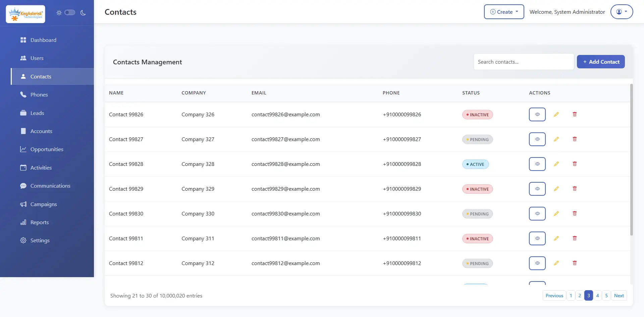Click the STATUS column header
This screenshot has width=644, height=317.
coord(471,93)
